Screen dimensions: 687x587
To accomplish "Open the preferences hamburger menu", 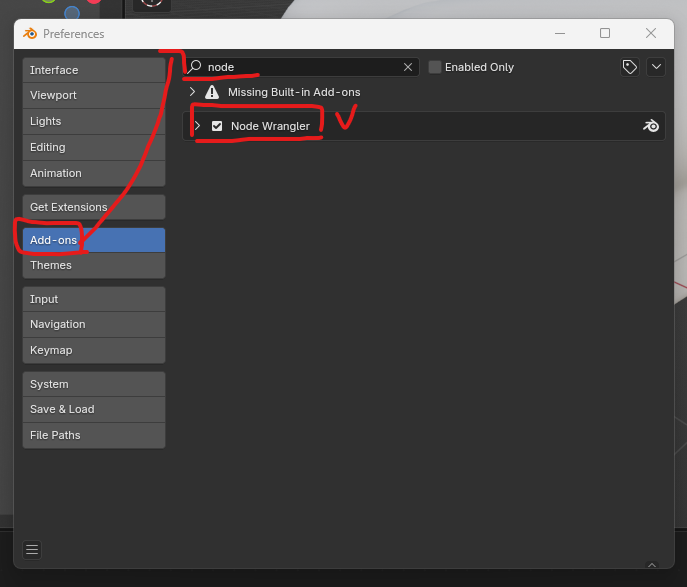I will click(x=32, y=550).
